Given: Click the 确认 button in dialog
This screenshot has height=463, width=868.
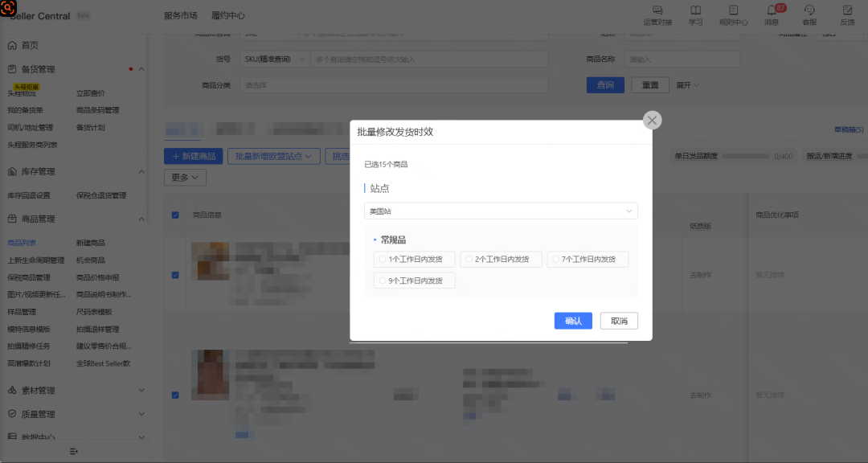Looking at the screenshot, I should tap(573, 321).
